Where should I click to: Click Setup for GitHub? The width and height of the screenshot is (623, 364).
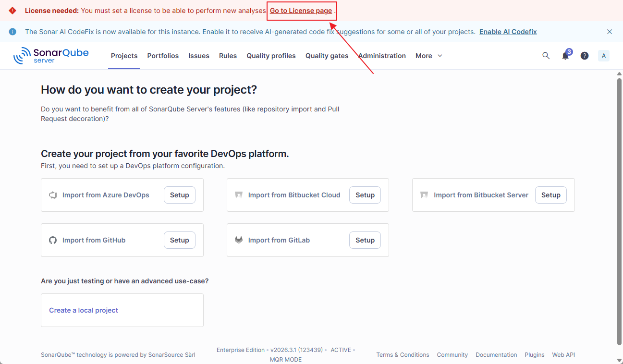(x=180, y=240)
